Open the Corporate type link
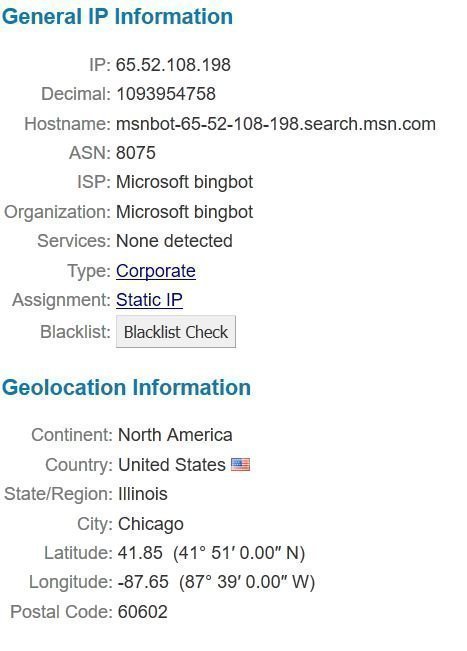 click(156, 271)
